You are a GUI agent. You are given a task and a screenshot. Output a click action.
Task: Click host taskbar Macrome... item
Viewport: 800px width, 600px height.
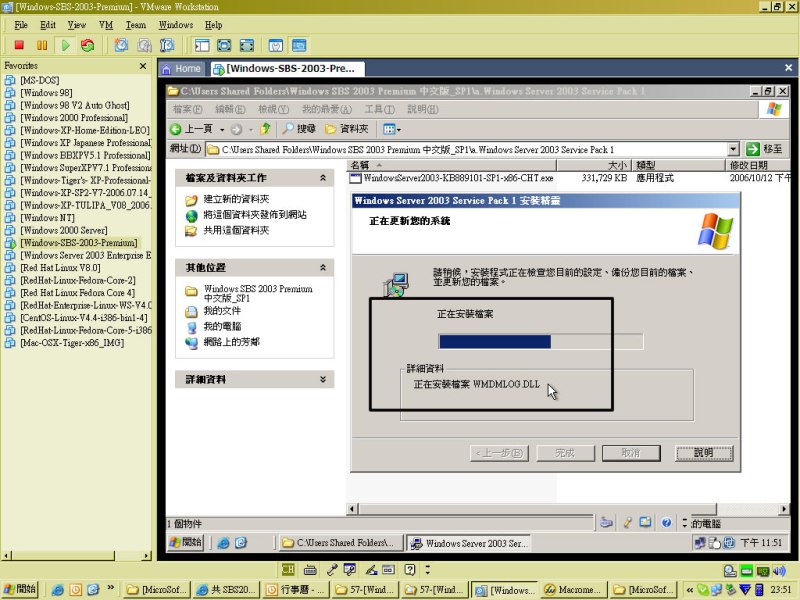(573, 590)
